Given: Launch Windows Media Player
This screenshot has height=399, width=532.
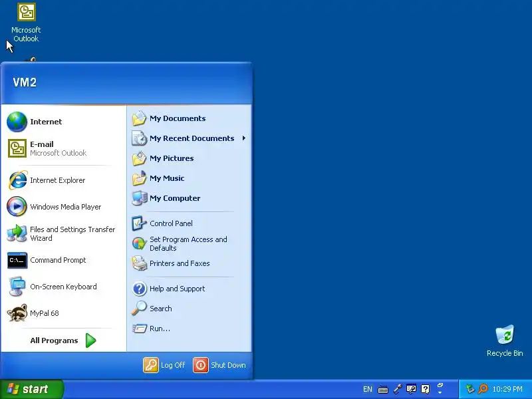Looking at the screenshot, I should pos(63,207).
